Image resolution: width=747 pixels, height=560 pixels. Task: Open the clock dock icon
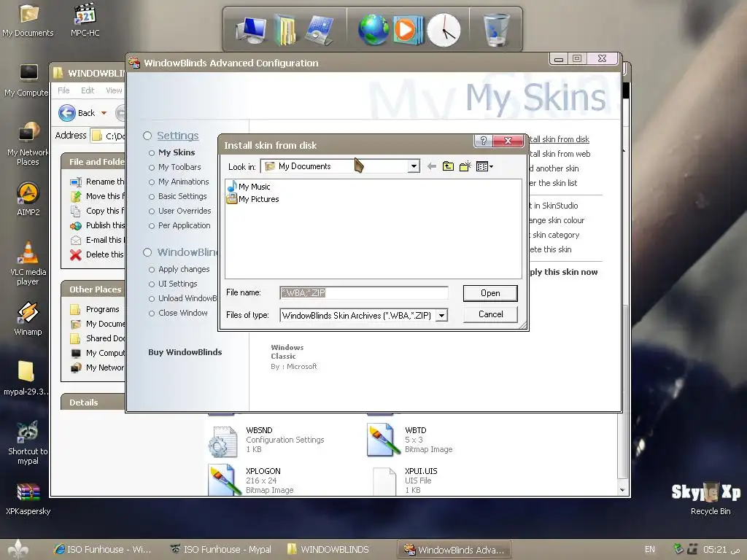tap(444, 30)
